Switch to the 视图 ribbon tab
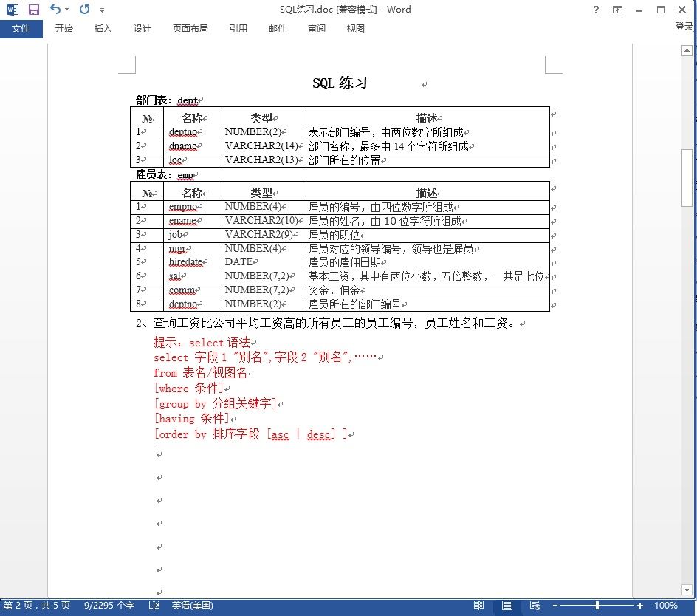The height and width of the screenshot is (616, 697). coord(356,29)
